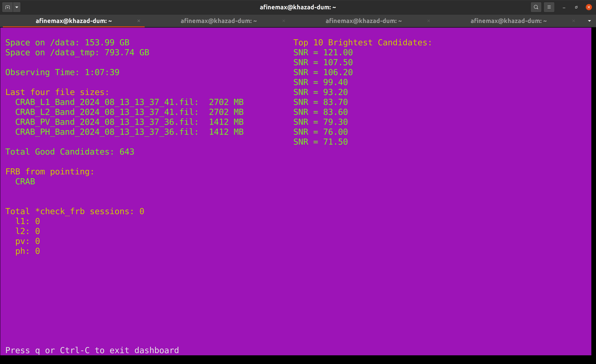
Task: Click the CRAB_PH_Band file row
Action: click(x=129, y=132)
